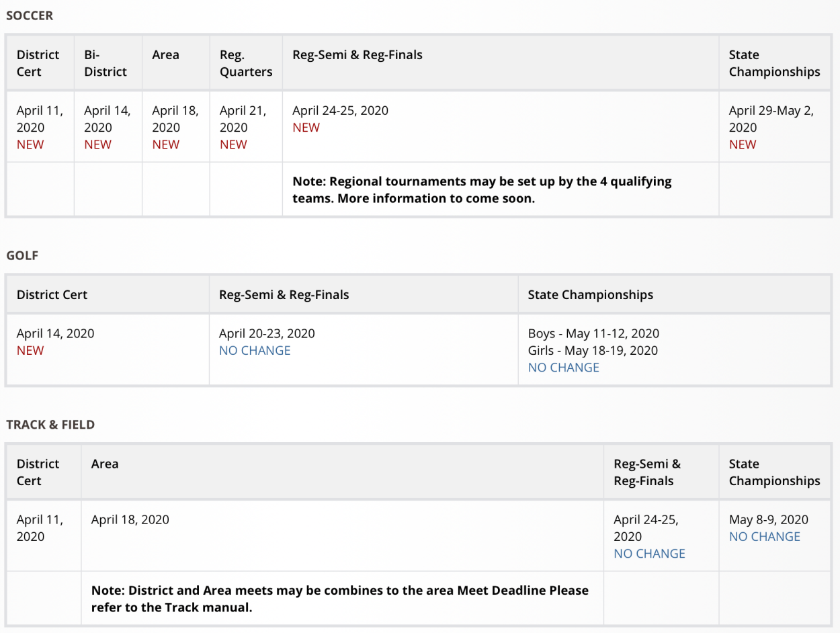
Task: Click NO CHANGE under Girls - May 18-19, 2020
Action: 563,368
